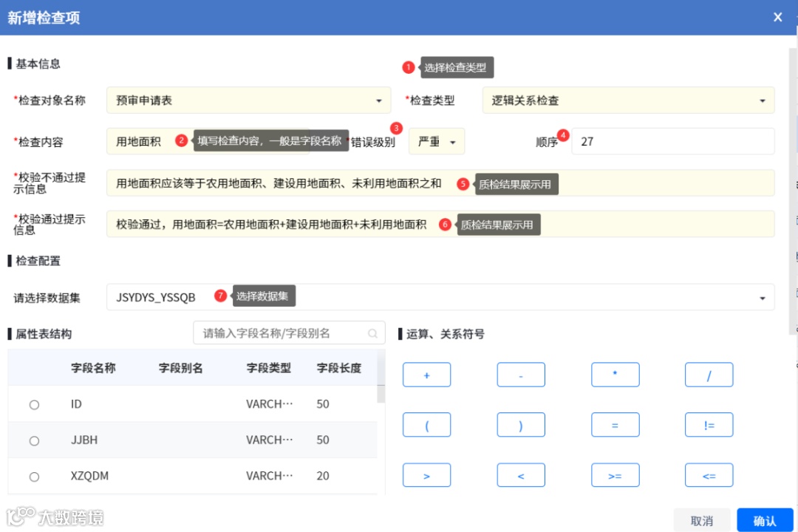This screenshot has height=532, width=798.
Task: Open the 检查类型 dropdown showing 逻辑关系检查
Action: coord(628,100)
